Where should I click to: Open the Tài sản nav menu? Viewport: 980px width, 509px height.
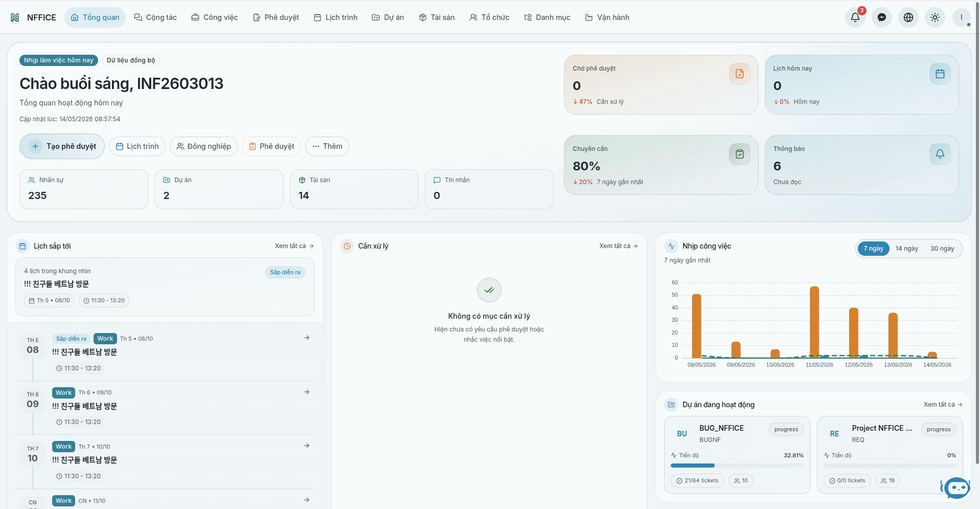pos(437,17)
